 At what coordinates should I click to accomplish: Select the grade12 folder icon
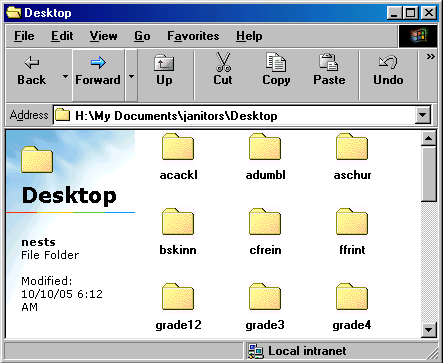pyautogui.click(x=178, y=296)
